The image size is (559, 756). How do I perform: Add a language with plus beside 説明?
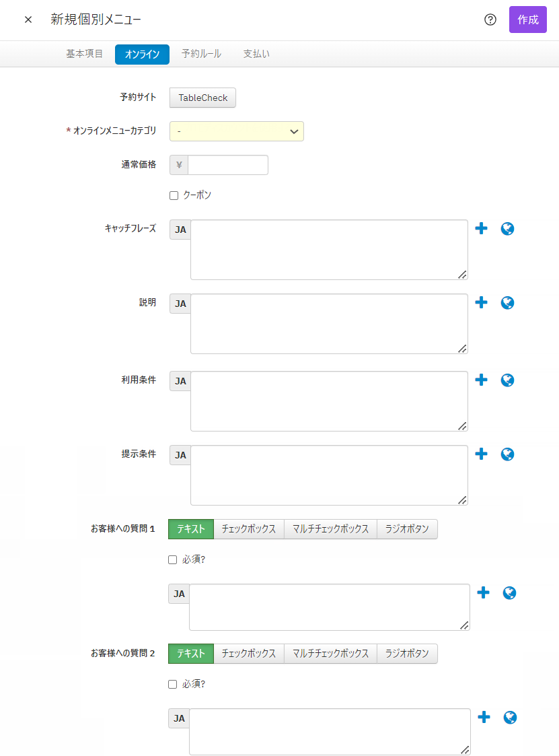point(481,303)
